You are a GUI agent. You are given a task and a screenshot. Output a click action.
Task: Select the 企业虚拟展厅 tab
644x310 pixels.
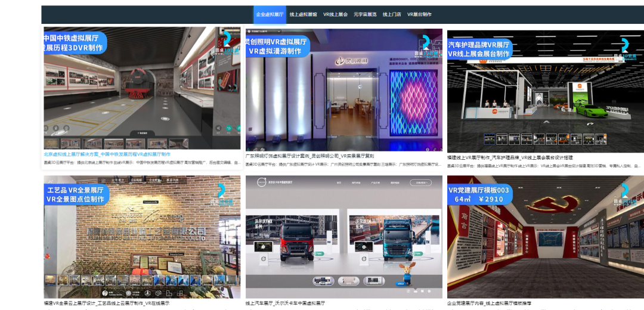pos(270,14)
